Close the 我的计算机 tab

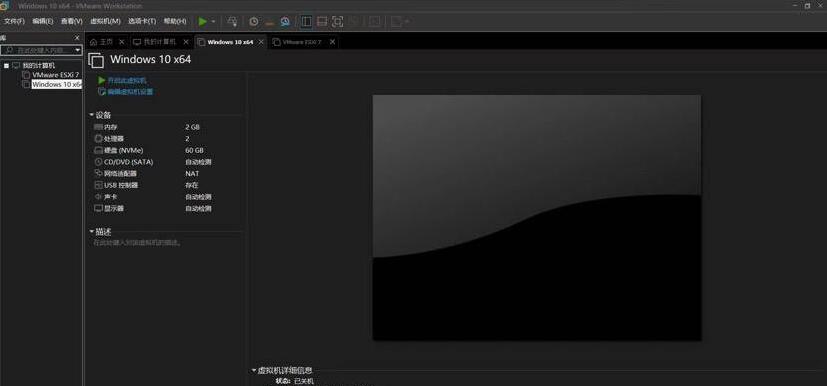186,42
